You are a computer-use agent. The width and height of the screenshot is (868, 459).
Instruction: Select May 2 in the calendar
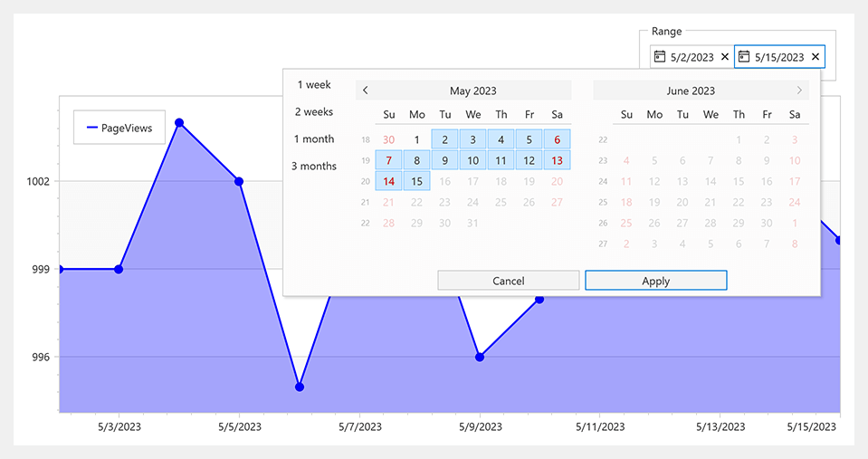pyautogui.click(x=445, y=139)
